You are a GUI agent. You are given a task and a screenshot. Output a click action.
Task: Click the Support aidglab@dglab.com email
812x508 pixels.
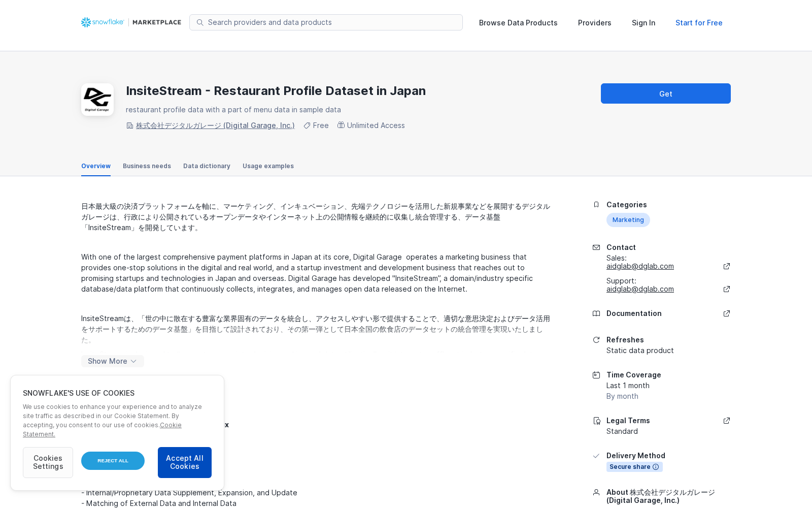pyautogui.click(x=640, y=289)
